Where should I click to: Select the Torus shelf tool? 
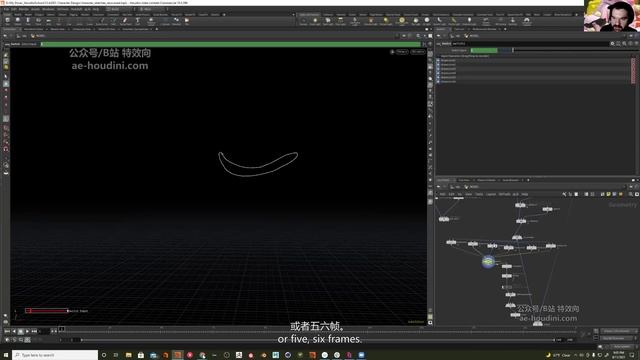pos(38,21)
